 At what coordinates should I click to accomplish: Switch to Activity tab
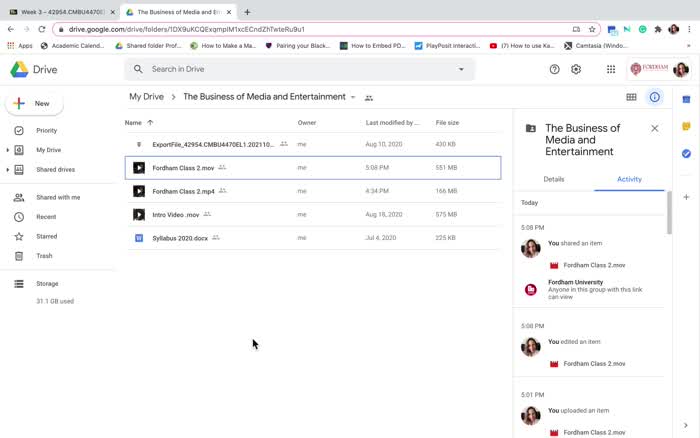[629, 179]
